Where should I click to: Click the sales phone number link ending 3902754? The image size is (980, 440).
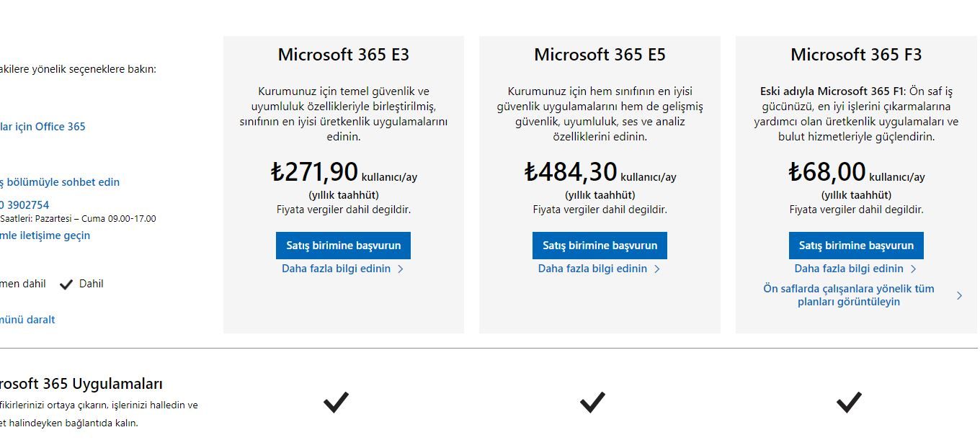coord(25,205)
